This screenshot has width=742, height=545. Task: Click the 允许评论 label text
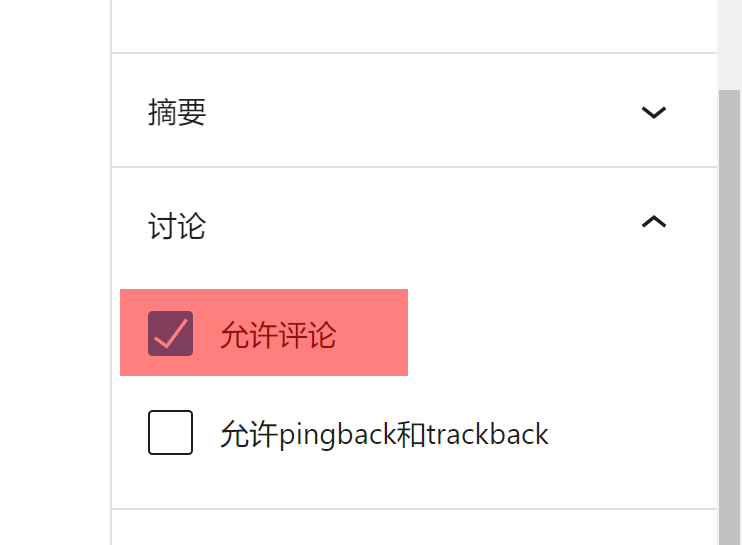278,335
